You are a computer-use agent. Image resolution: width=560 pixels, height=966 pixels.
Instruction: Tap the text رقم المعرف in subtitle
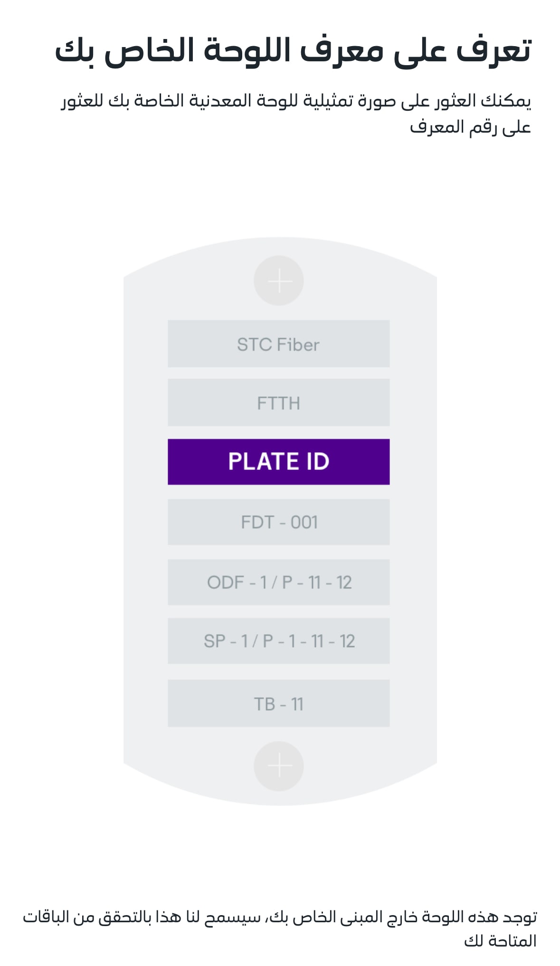point(455,127)
